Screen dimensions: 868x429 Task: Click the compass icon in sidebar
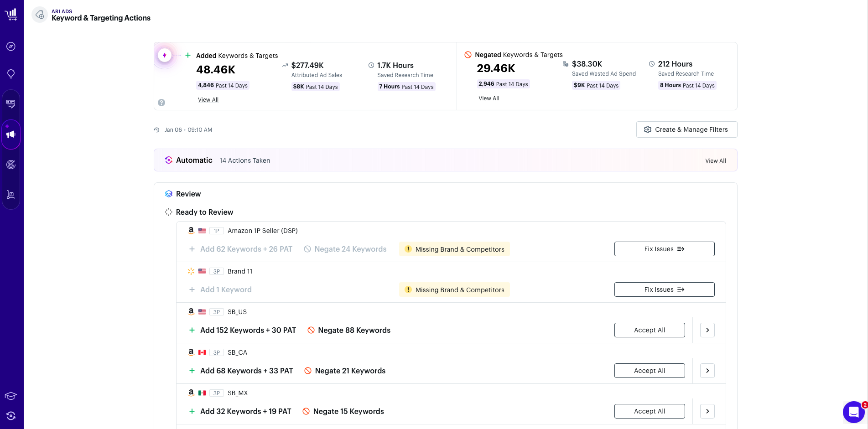point(11,47)
